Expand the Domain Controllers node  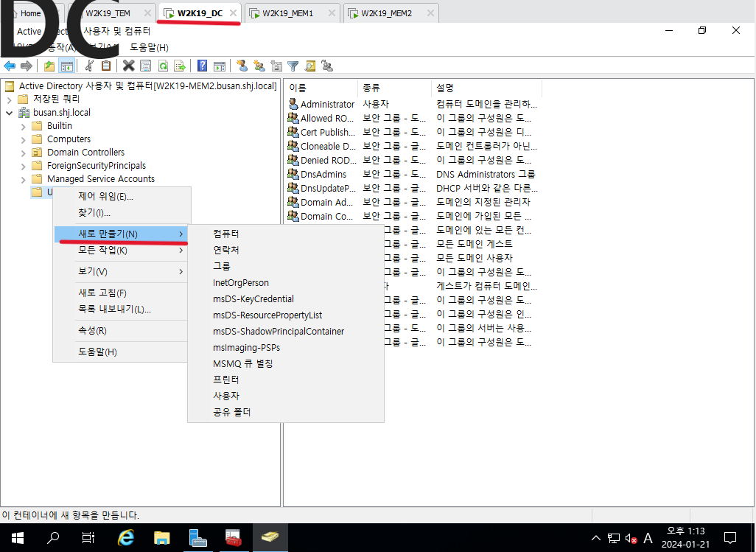(x=23, y=153)
